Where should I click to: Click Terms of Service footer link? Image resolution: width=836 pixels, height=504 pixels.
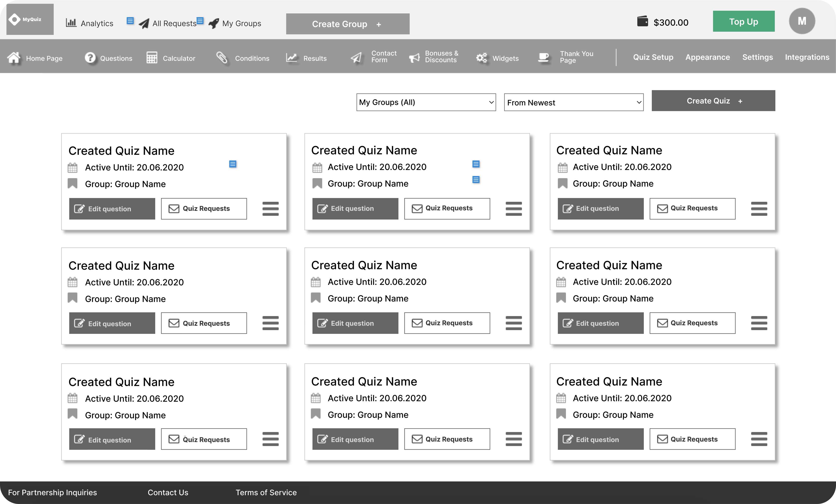tap(266, 492)
